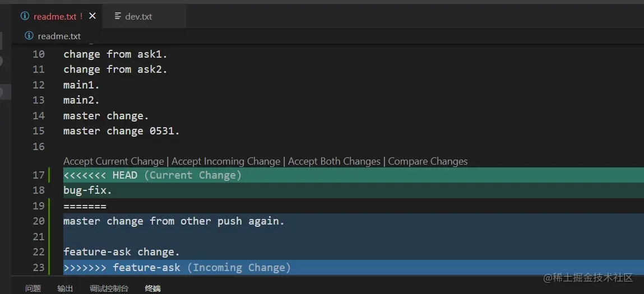Click line number 17 in the gutter
This screenshot has height=294, width=644.
(38, 175)
